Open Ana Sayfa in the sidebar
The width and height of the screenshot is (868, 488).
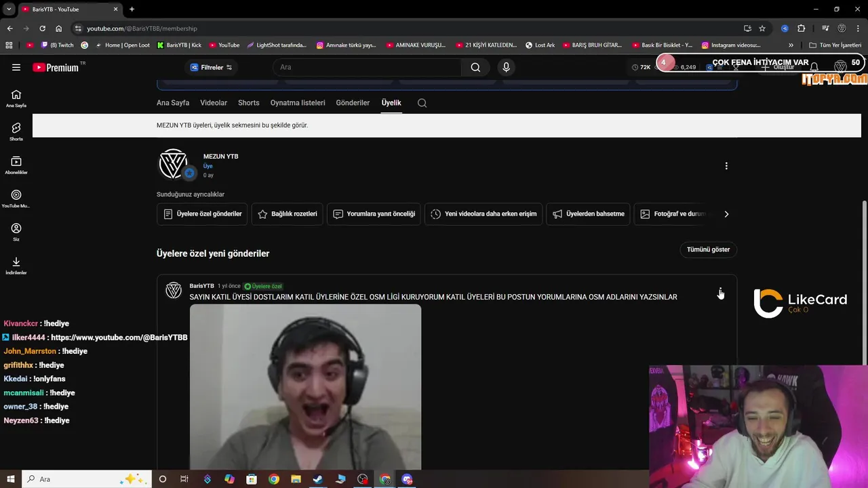click(x=16, y=98)
